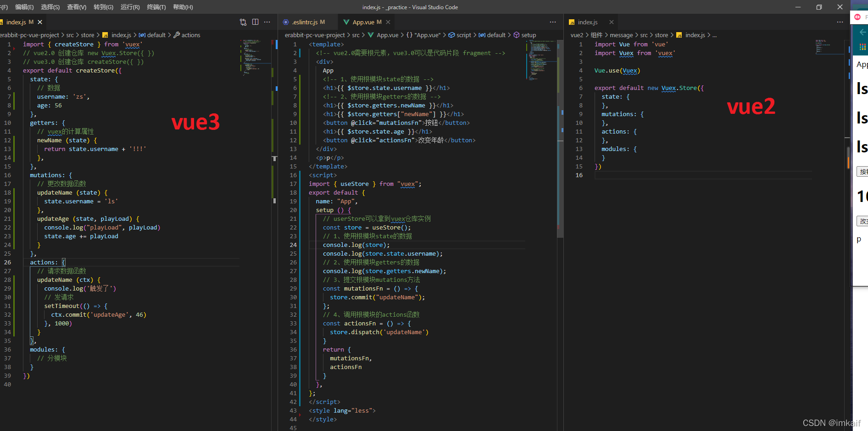868x431 pixels.
Task: Open the 编辑(E) menu
Action: point(24,7)
